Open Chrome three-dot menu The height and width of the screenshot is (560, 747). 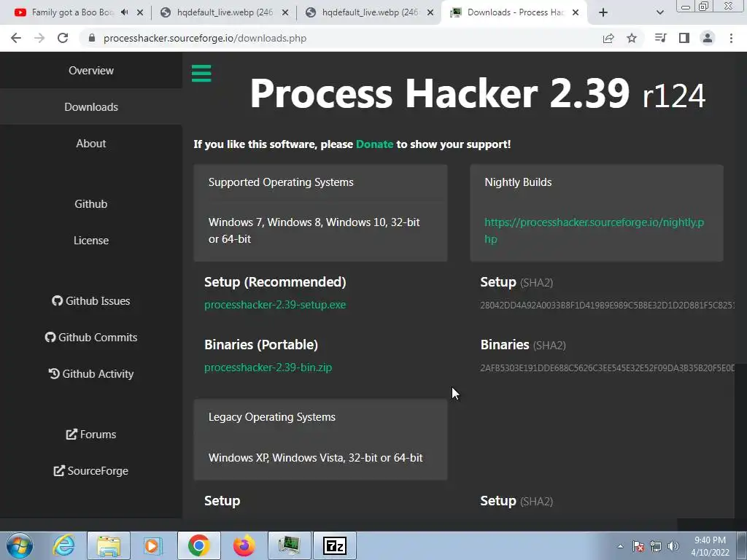click(731, 38)
